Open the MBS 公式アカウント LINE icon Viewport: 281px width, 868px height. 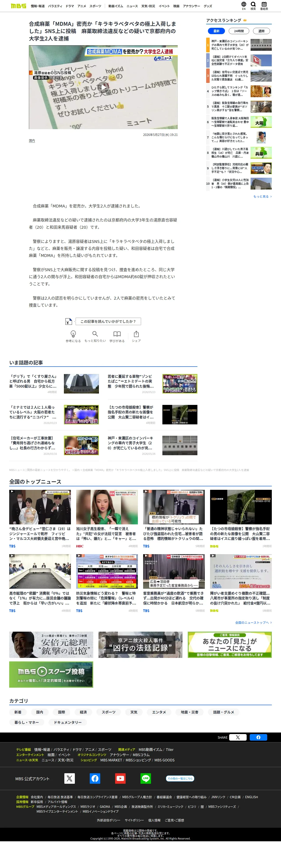point(146,778)
